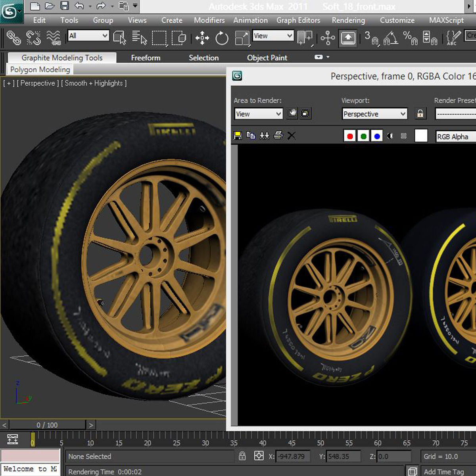
Task: Open the Customize menu
Action: 397,20
